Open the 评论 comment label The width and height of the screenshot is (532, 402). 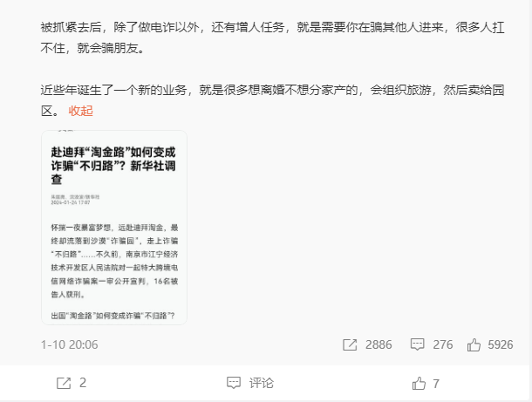click(x=262, y=384)
